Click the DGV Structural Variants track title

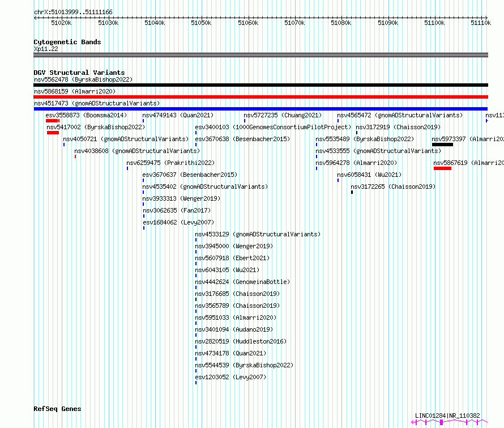(x=79, y=73)
